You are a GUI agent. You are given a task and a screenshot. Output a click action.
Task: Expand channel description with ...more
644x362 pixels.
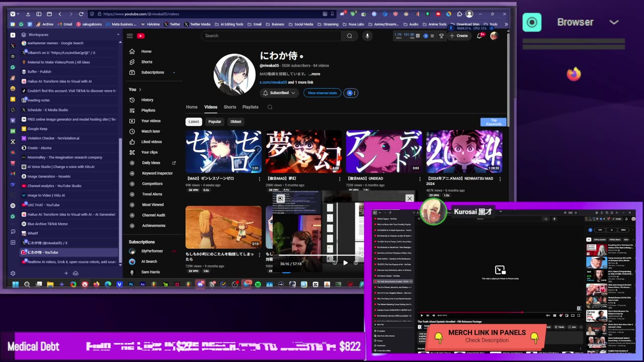point(314,74)
